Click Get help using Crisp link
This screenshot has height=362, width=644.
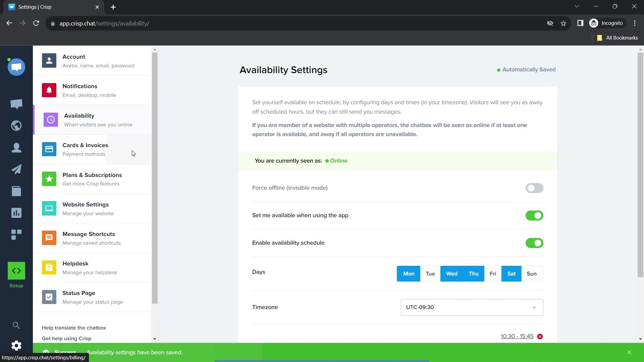click(66, 339)
